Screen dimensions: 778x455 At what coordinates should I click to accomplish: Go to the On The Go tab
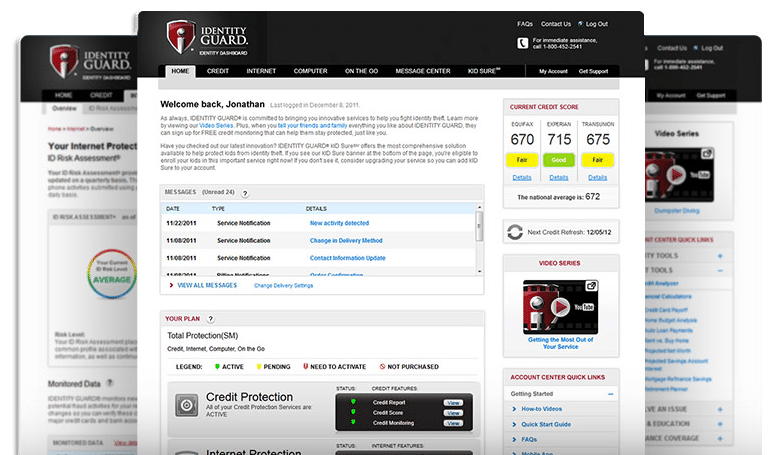[x=361, y=71]
